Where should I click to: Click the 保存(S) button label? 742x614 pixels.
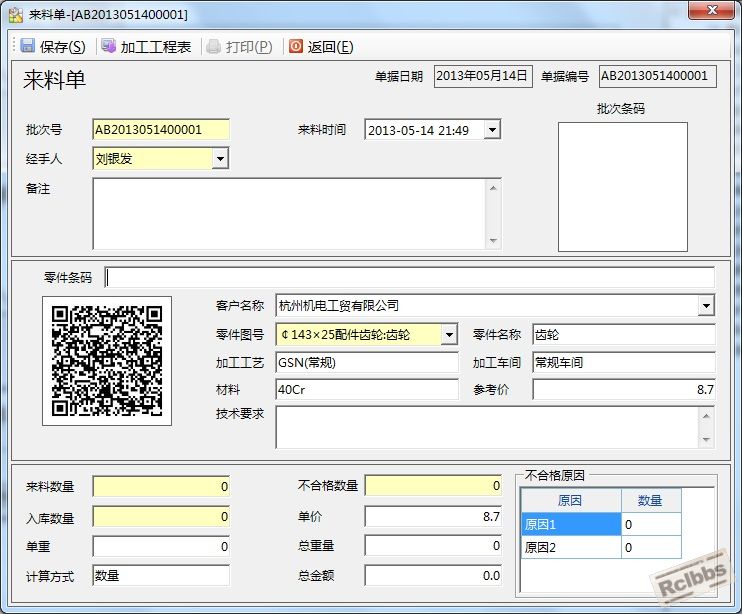point(62,46)
